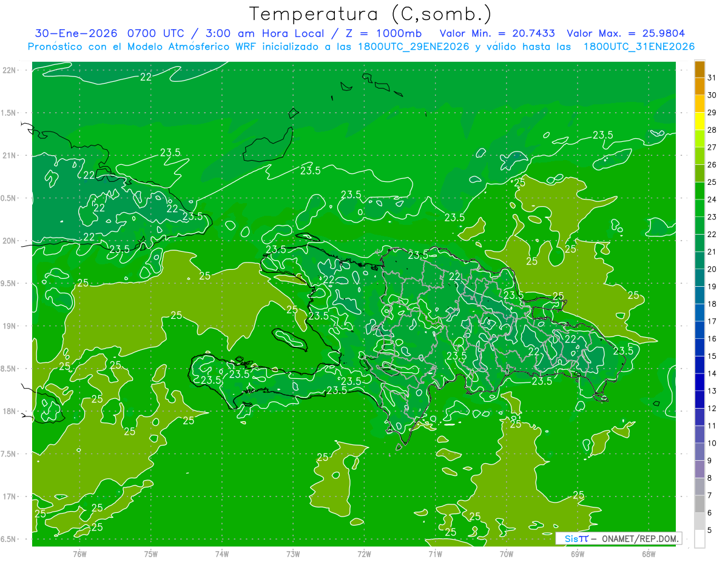Click the 'ONAMET/REP.DOM.' credit label

[x=640, y=538]
